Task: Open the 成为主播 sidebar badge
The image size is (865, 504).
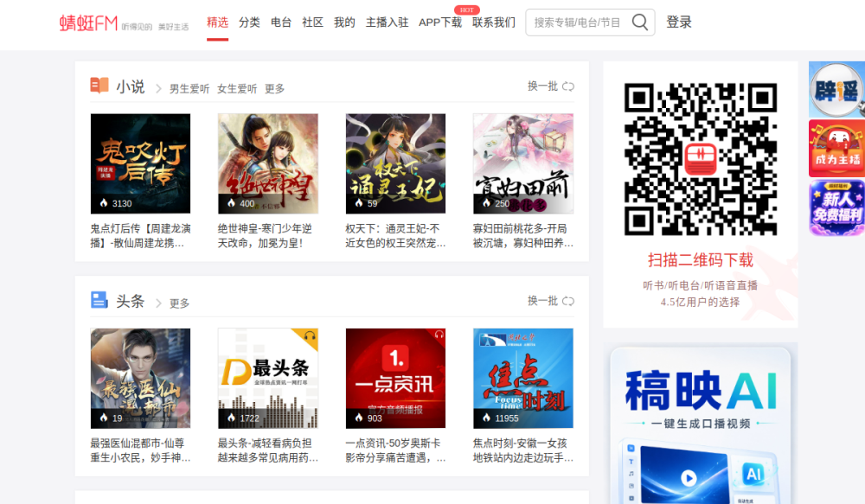Action: click(836, 149)
